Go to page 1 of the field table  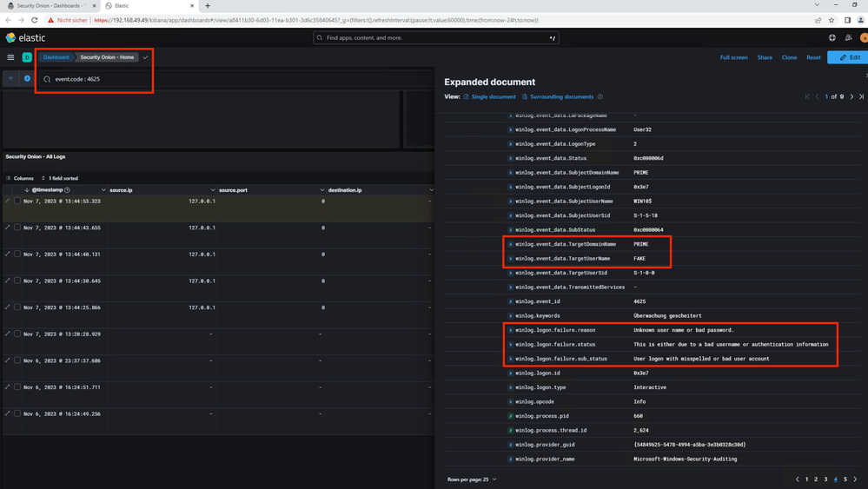coord(806,479)
